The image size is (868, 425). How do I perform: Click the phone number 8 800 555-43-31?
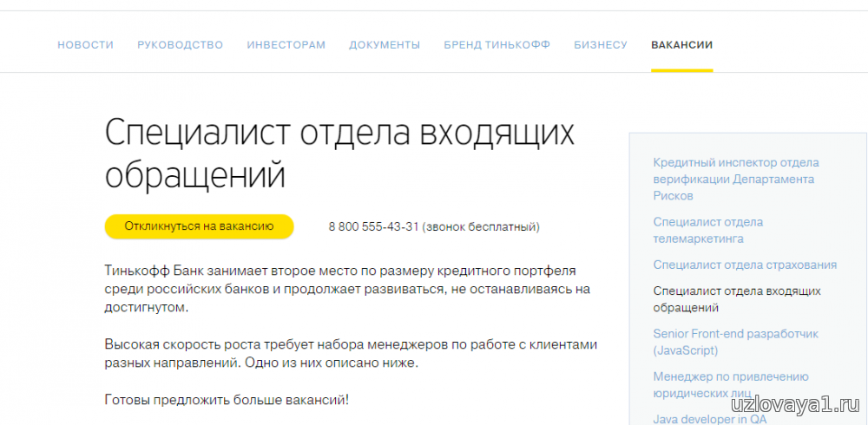[x=373, y=227]
